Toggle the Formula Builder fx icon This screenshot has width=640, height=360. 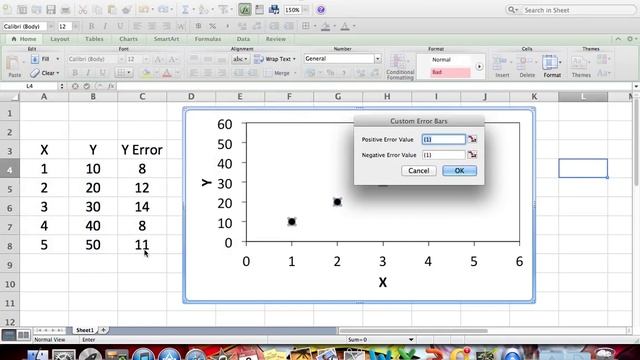(x=245, y=10)
